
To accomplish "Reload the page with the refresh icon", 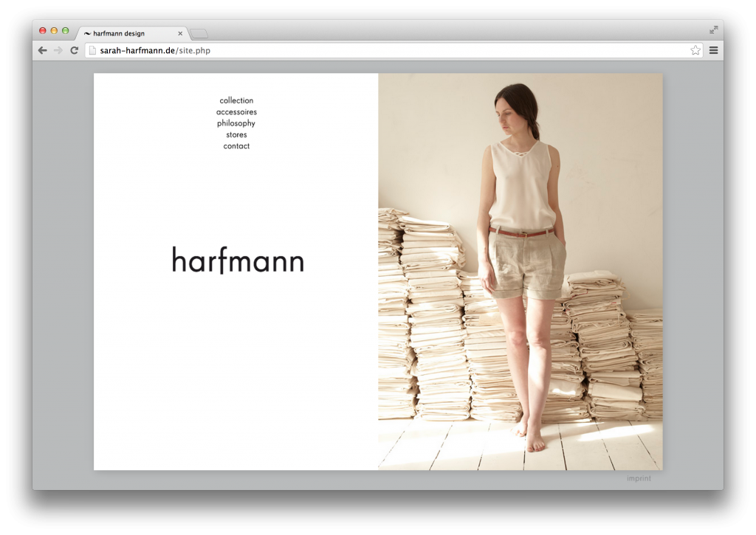I will click(x=75, y=50).
